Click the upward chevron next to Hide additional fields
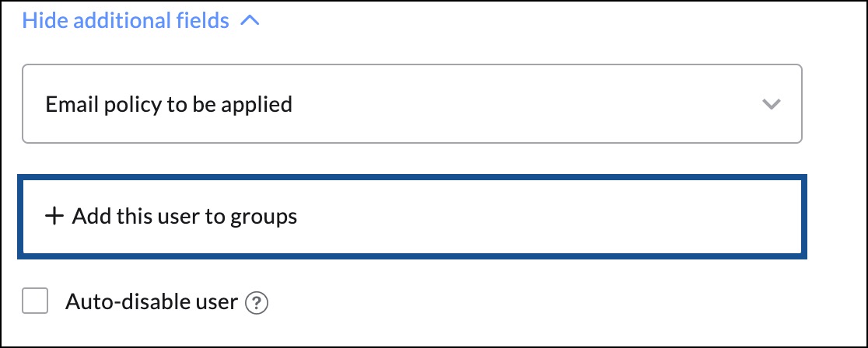The width and height of the screenshot is (868, 348). point(250,21)
